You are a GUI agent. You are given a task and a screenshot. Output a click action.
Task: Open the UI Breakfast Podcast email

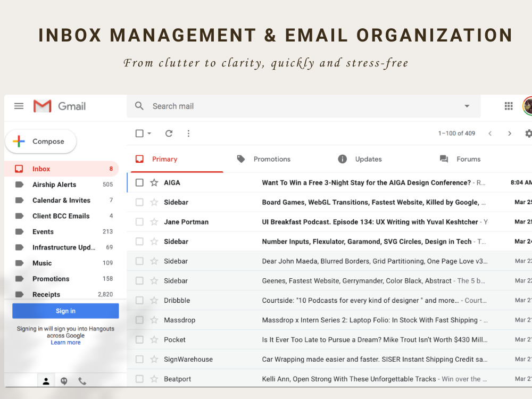[330, 222]
